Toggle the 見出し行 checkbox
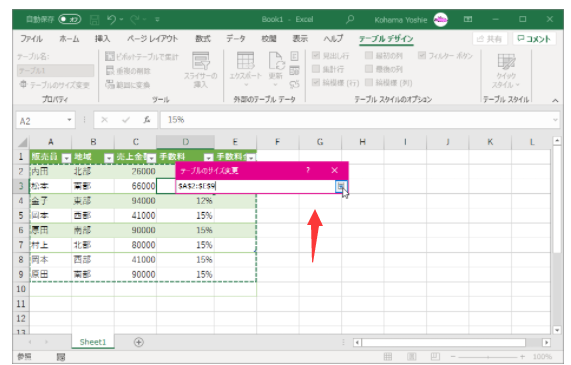Viewport: 571px width, 365px height. click(316, 55)
